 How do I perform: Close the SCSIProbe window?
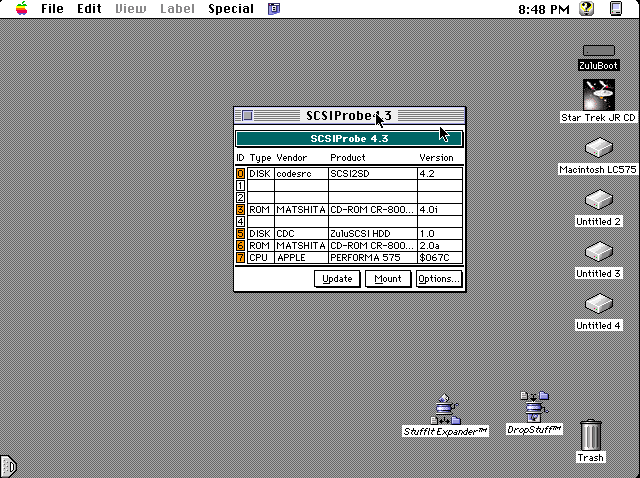(247, 116)
